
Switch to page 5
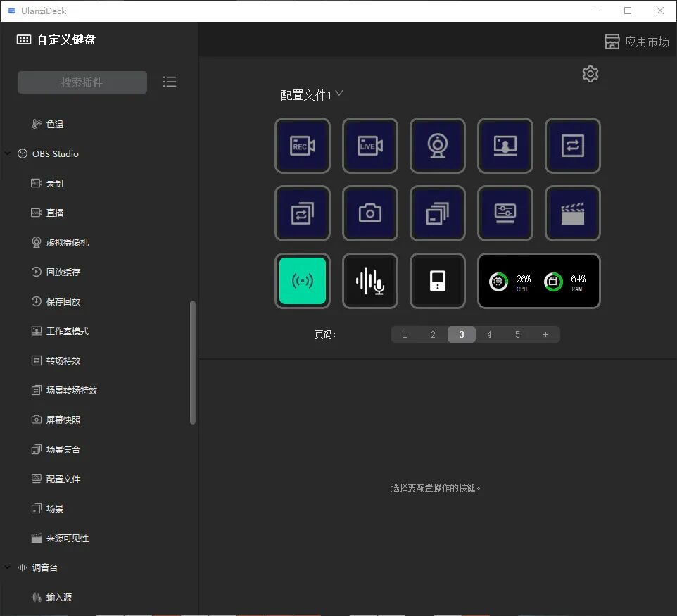(x=517, y=334)
